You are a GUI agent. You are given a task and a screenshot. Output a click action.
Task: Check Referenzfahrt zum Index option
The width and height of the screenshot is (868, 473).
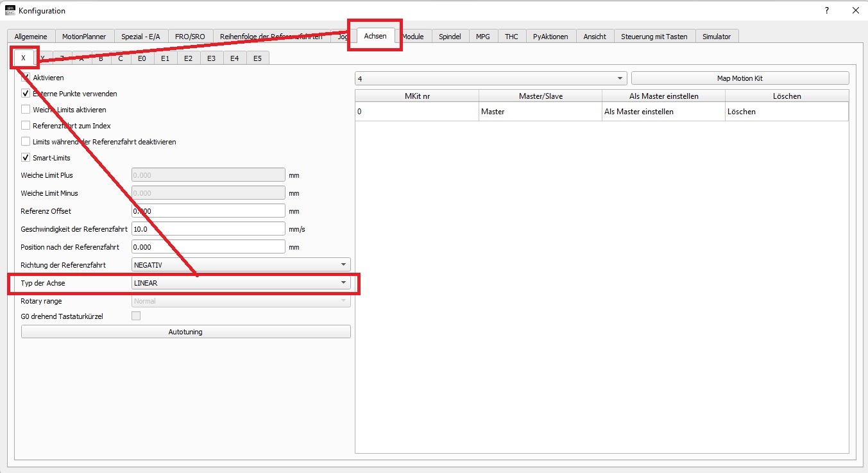pyautogui.click(x=26, y=126)
